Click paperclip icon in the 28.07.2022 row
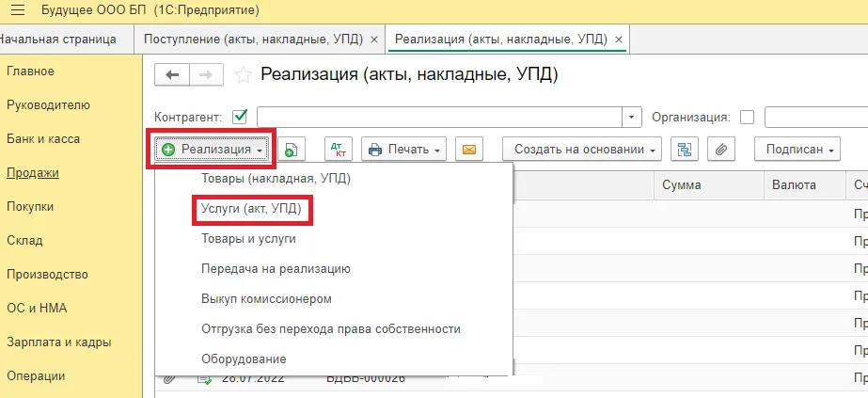The width and height of the screenshot is (868, 398). pyautogui.click(x=169, y=379)
